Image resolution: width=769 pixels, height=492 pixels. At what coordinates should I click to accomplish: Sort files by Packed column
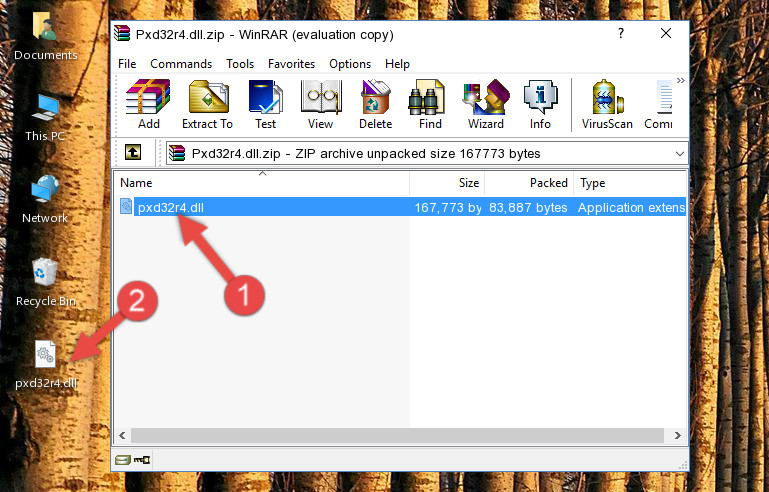(x=529, y=183)
